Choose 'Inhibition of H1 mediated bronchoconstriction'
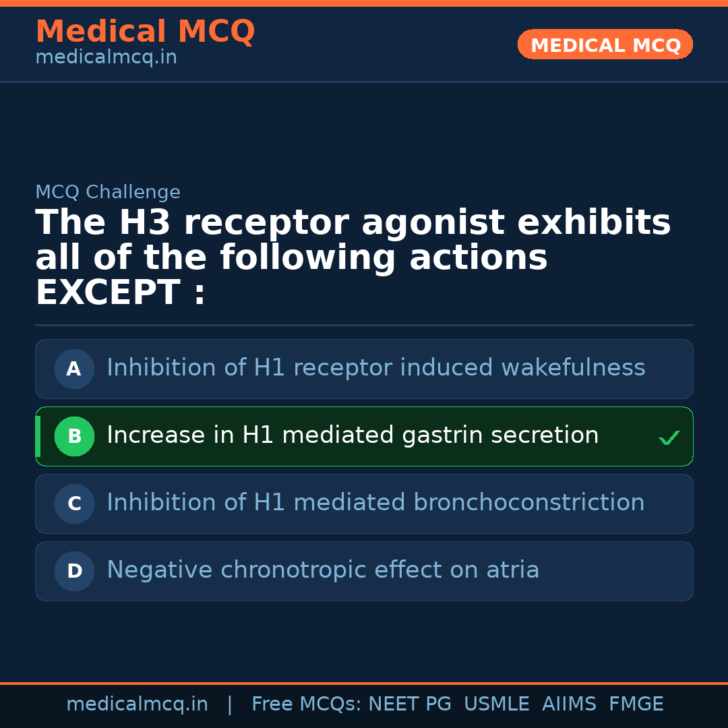728x728 pixels. 375,503
